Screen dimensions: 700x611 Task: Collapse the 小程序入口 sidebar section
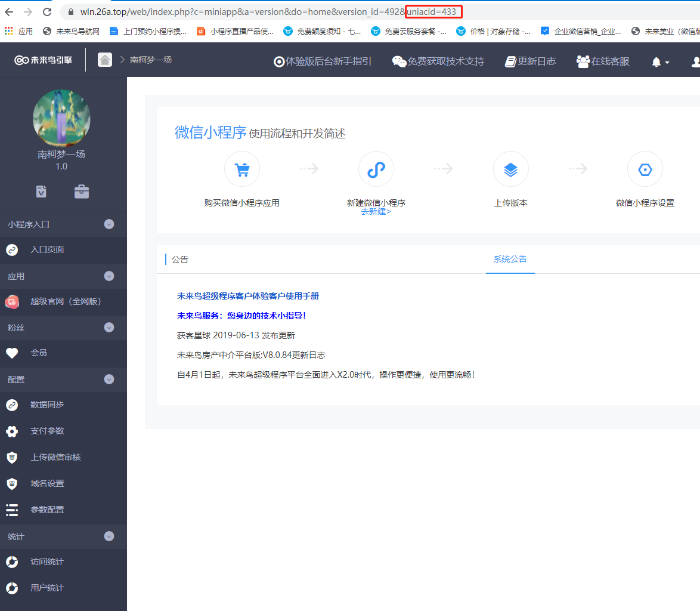(x=109, y=224)
